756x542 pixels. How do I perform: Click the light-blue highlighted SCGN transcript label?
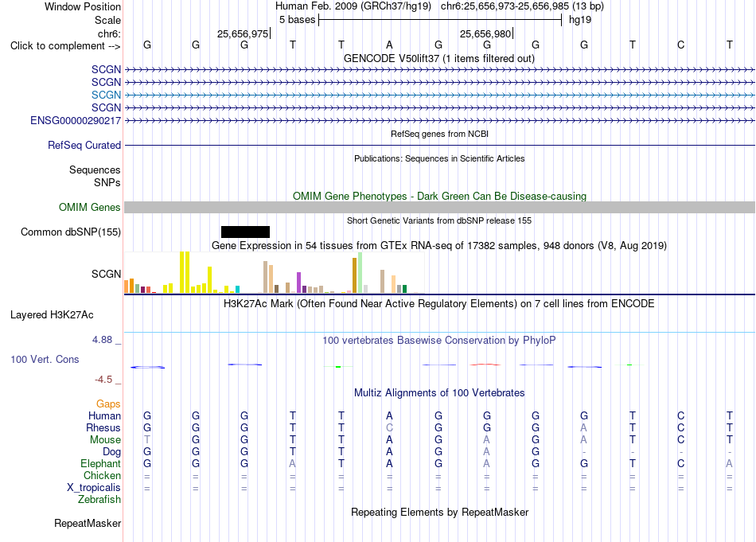106,95
